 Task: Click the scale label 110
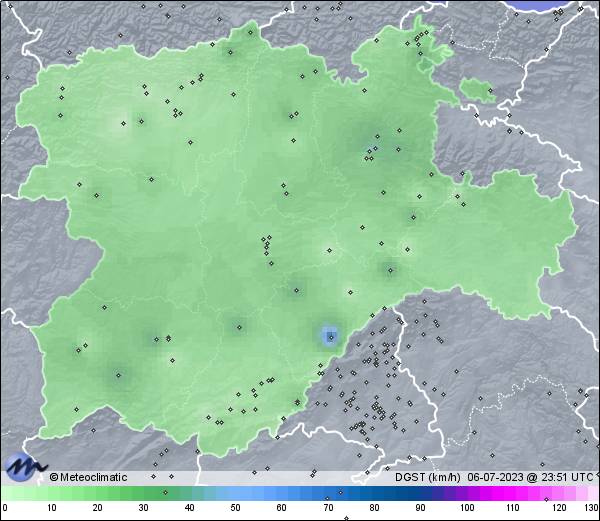(x=513, y=508)
